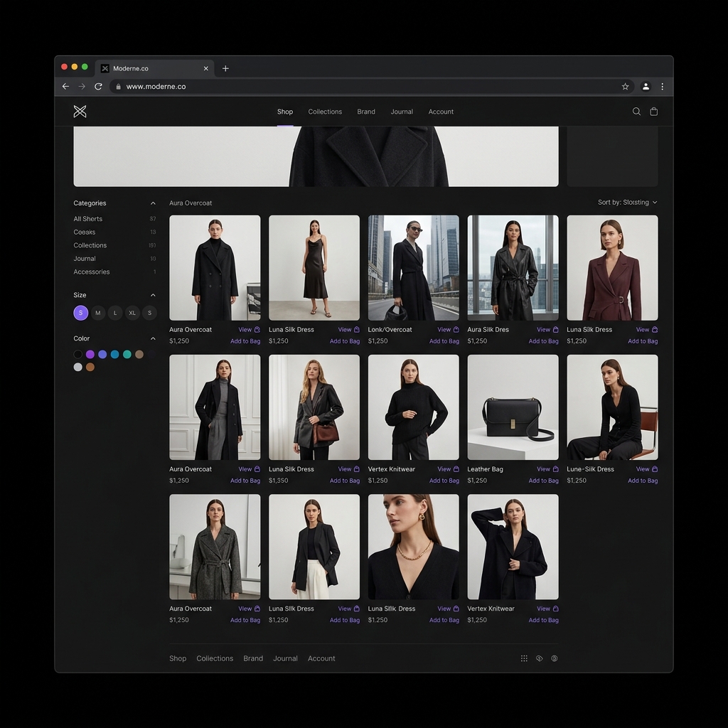
Task: Open a new tab with the plus icon
Action: point(225,68)
